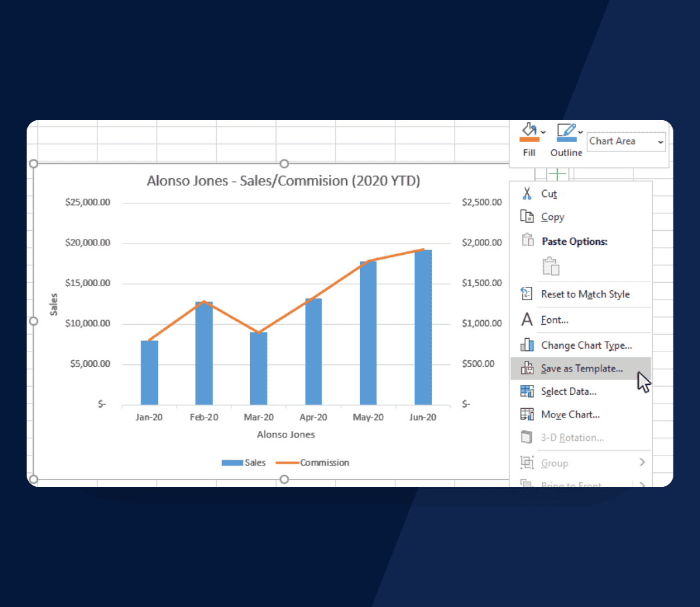
Task: Click the Copy icon in context menu
Action: click(527, 217)
